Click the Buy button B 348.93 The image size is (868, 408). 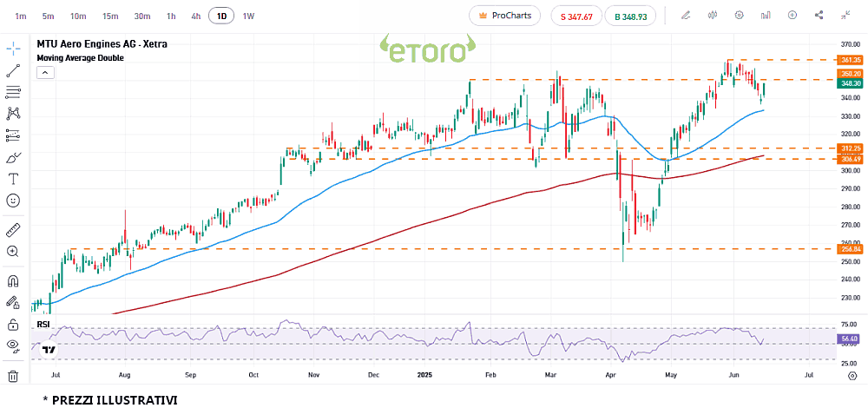tap(630, 16)
